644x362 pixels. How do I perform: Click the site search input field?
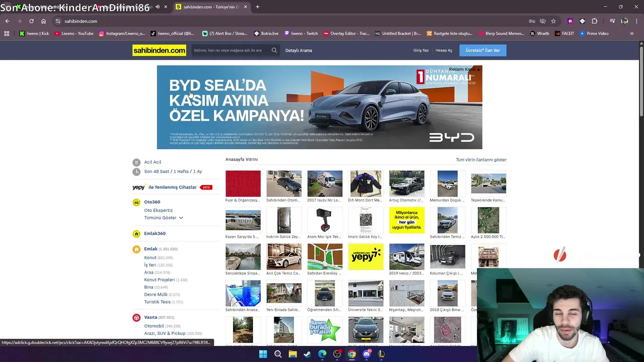tap(231, 50)
